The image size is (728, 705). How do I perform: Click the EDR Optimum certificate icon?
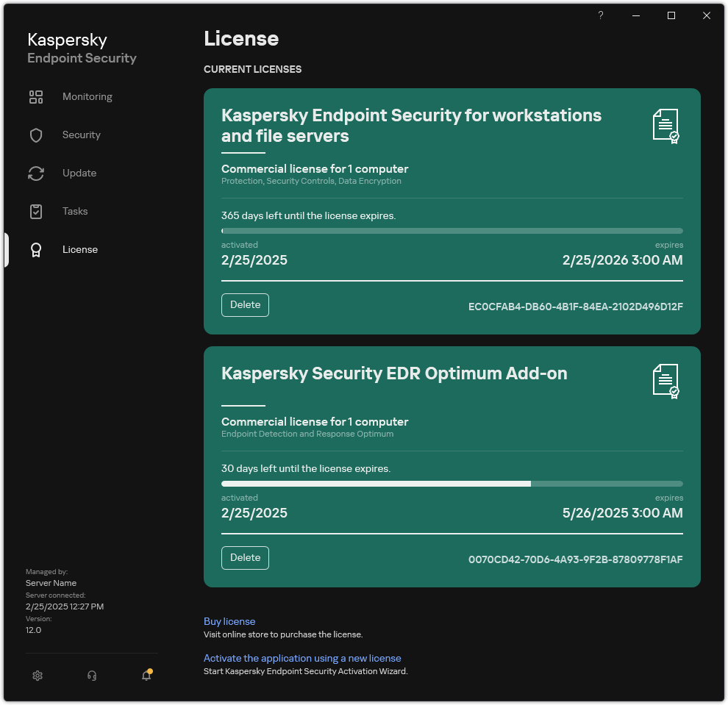pyautogui.click(x=665, y=380)
